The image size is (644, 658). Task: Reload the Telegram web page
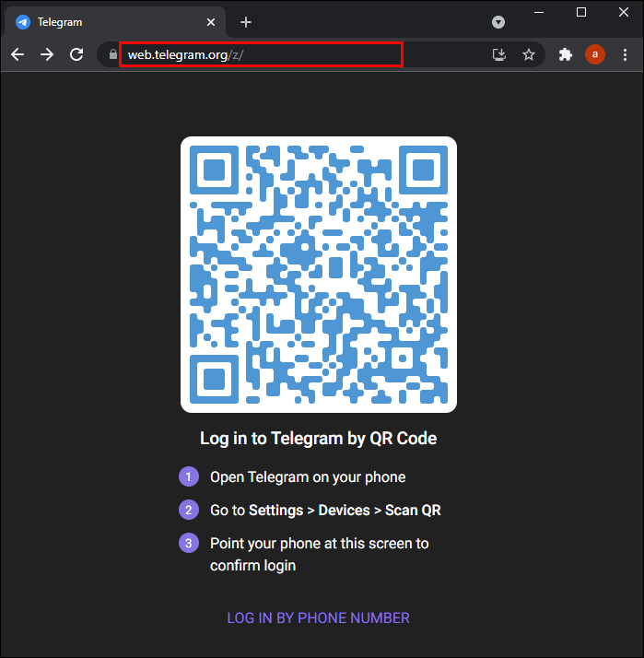pyautogui.click(x=77, y=54)
